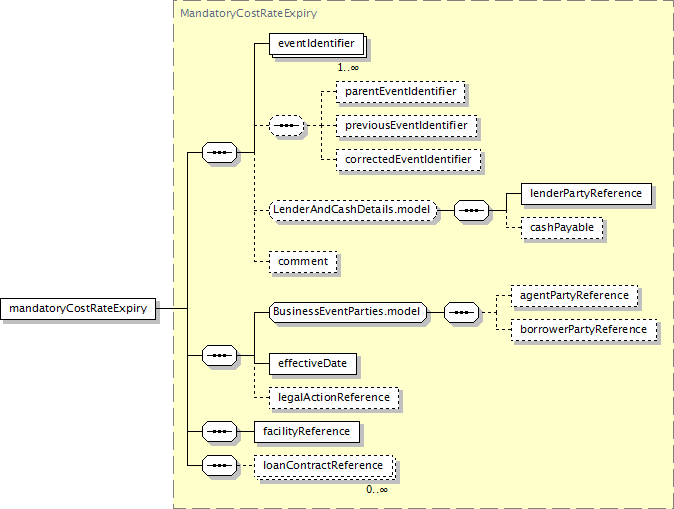Select the parentEventIdentifier optional element
Image resolution: width=674 pixels, height=509 pixels.
click(401, 92)
